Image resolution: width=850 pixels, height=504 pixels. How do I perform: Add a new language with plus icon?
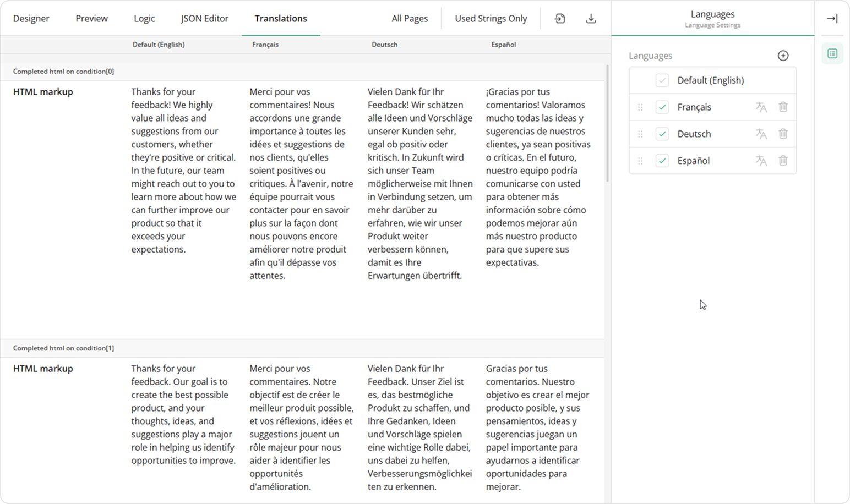tap(783, 56)
